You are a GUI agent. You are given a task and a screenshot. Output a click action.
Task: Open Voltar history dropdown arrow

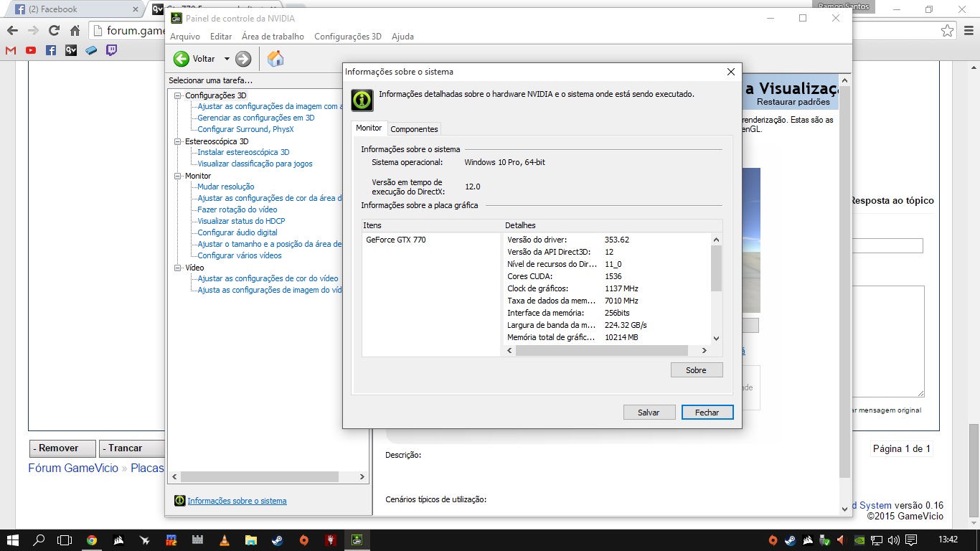pos(227,59)
